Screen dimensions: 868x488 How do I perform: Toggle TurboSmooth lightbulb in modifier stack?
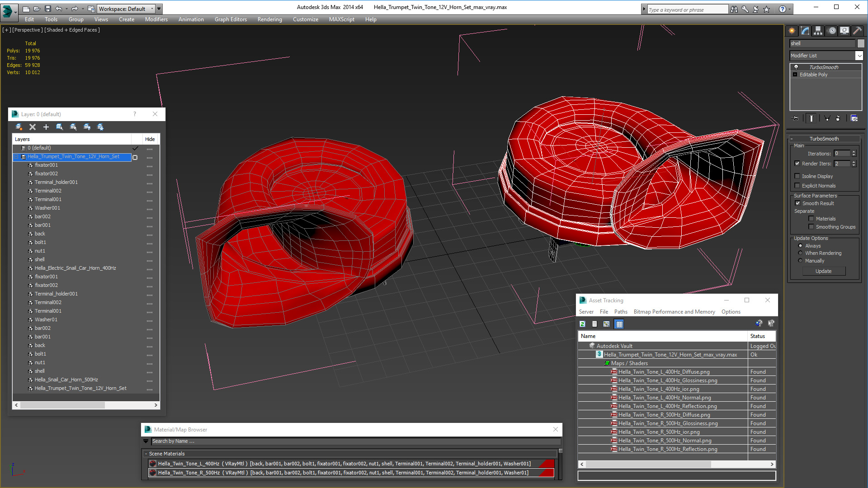click(796, 67)
